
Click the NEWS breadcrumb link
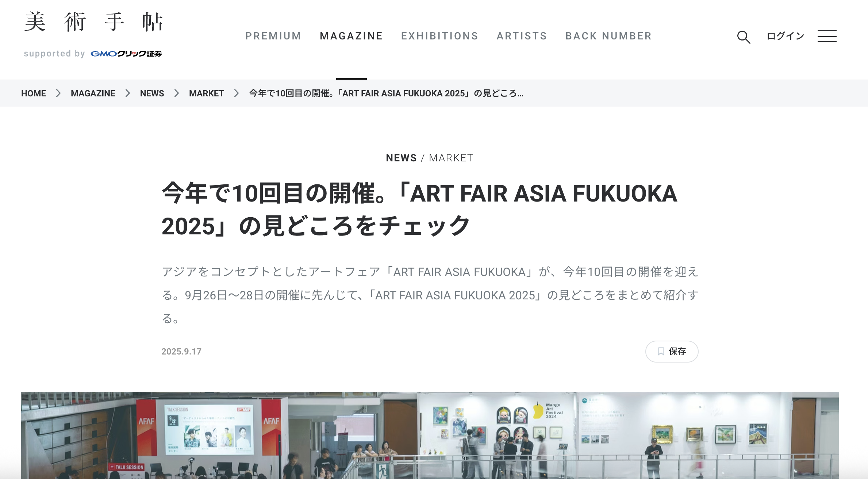[152, 93]
